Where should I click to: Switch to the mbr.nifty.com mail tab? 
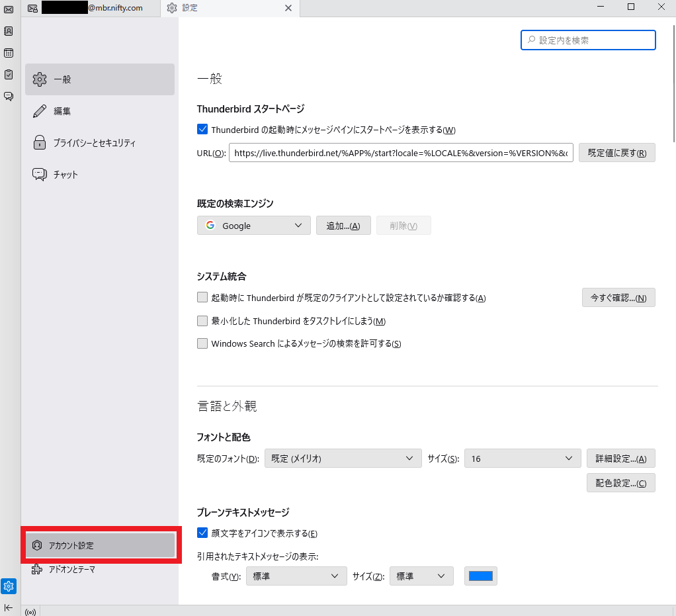point(89,8)
